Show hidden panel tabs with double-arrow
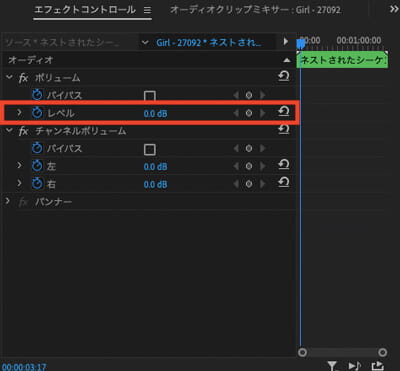Image resolution: width=400 pixels, height=371 pixels. click(x=394, y=9)
